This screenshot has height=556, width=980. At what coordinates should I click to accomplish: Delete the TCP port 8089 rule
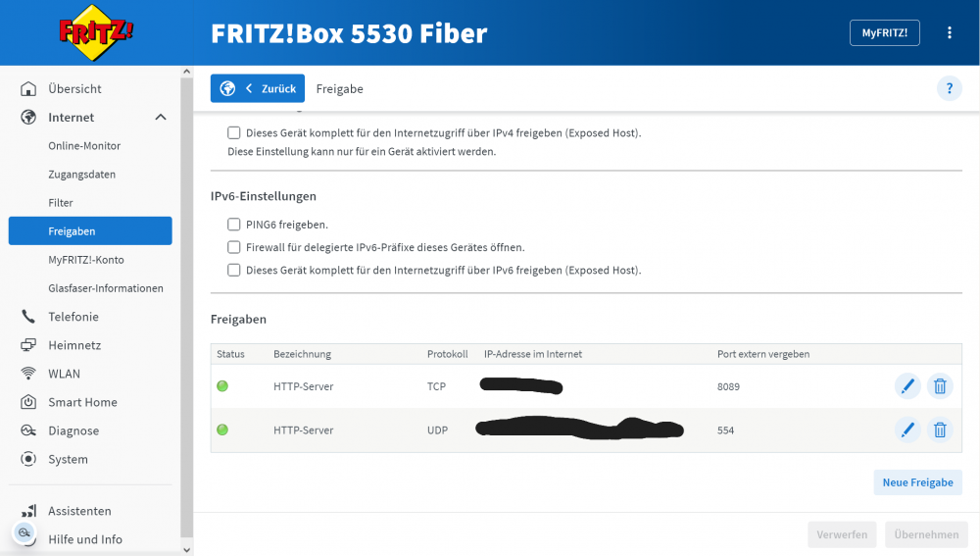(x=940, y=386)
